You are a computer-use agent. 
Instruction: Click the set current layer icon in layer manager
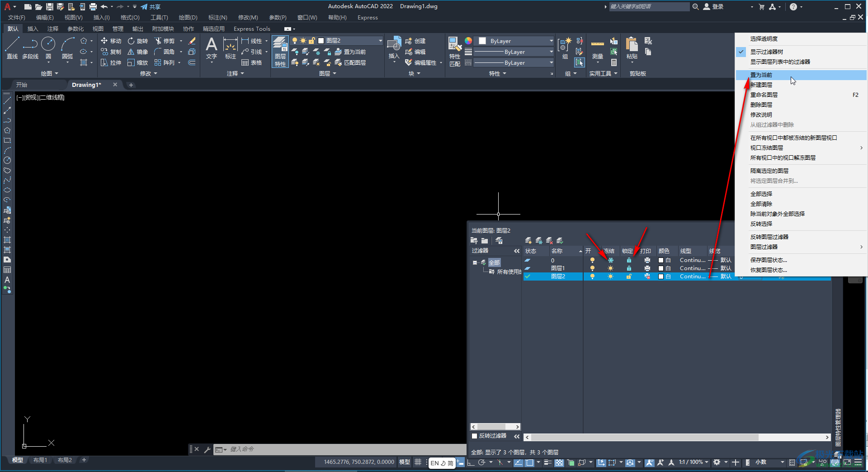click(560, 240)
